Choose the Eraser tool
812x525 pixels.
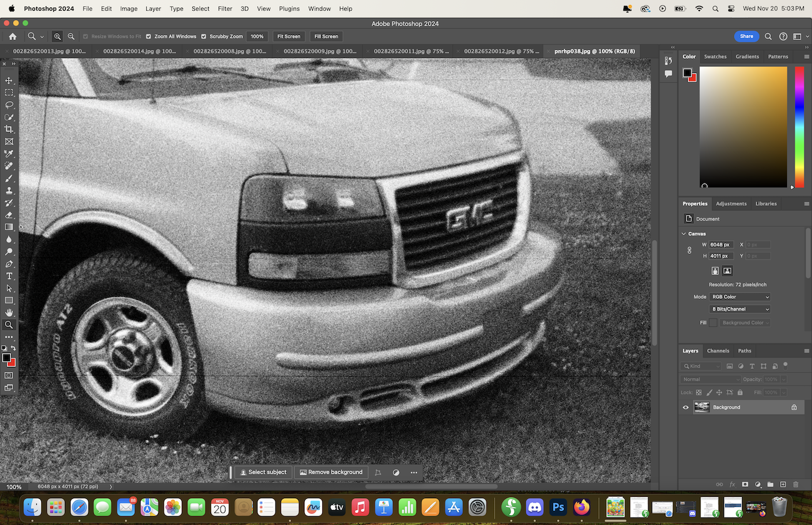[x=9, y=215]
